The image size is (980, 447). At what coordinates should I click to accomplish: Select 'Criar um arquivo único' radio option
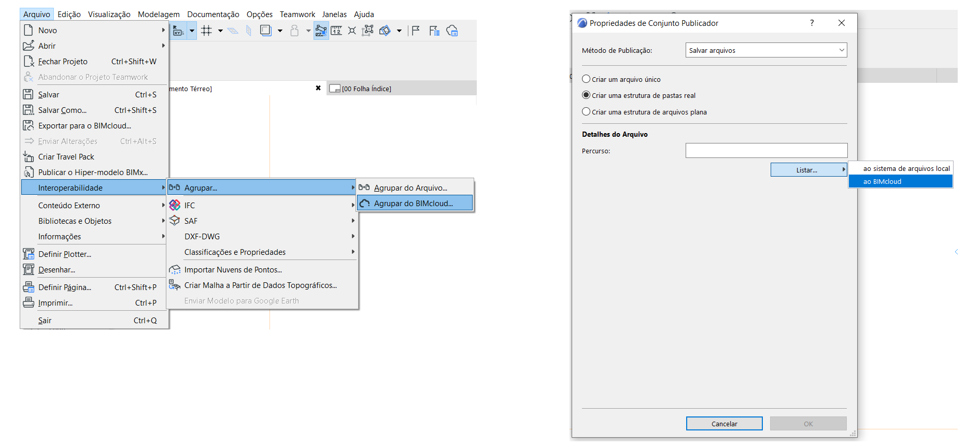pos(586,79)
